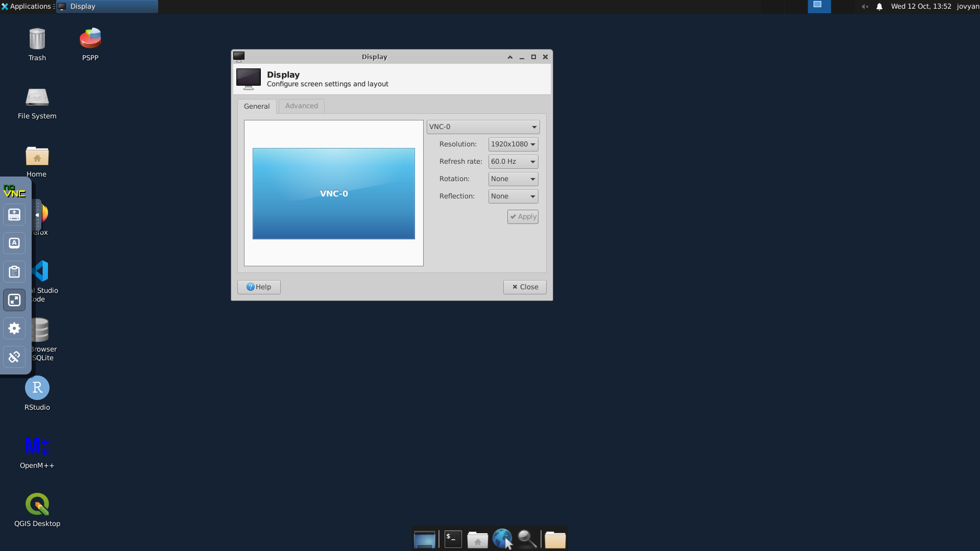Screen dimensions: 980x551
Task: Open the Refresh rate dropdown
Action: coord(513,162)
